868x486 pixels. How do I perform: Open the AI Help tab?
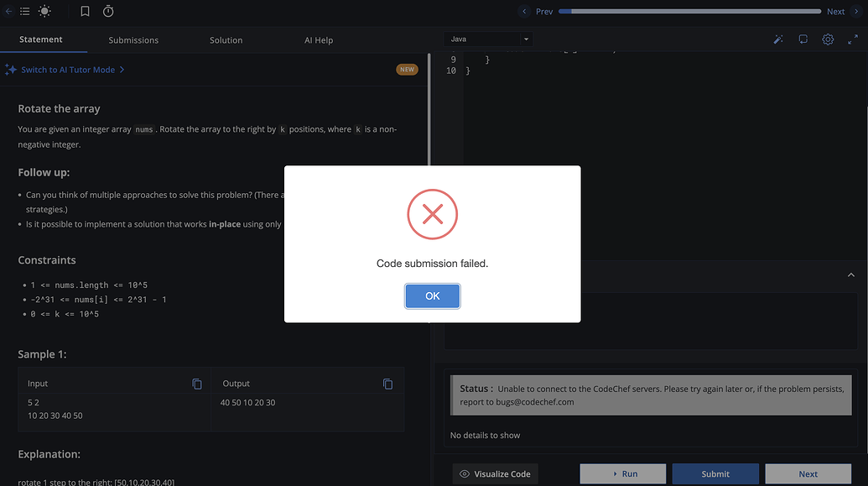[x=319, y=39]
